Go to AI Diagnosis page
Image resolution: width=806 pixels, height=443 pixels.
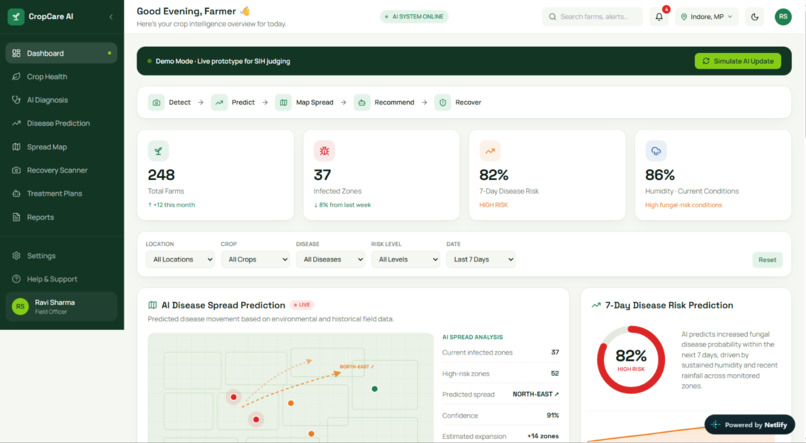pos(61,100)
